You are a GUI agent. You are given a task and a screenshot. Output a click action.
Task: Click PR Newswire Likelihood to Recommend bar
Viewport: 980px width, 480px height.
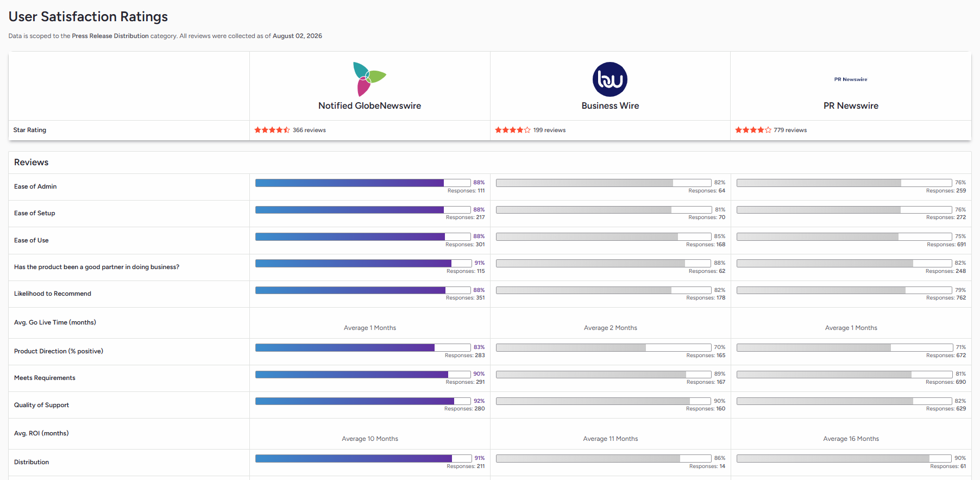(x=844, y=290)
